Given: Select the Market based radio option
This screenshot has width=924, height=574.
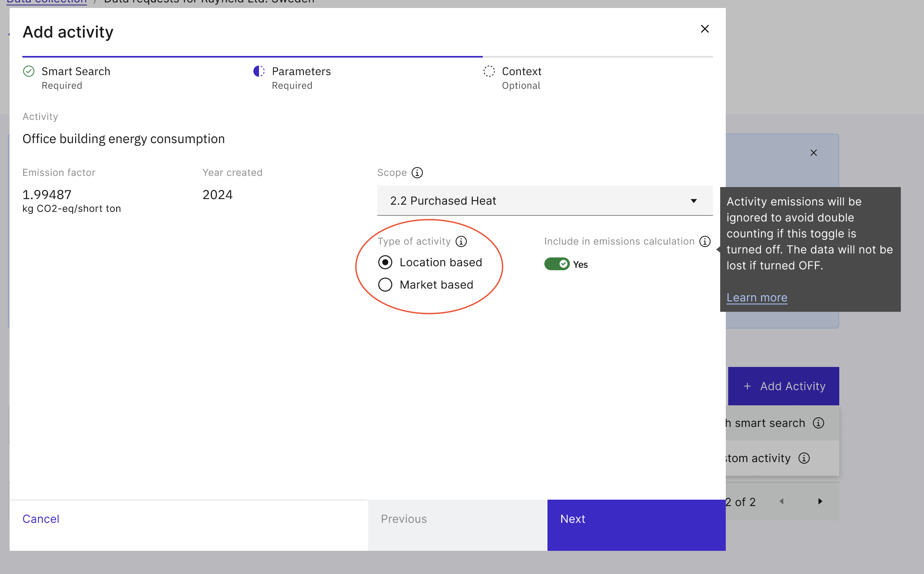Looking at the screenshot, I should 385,285.
